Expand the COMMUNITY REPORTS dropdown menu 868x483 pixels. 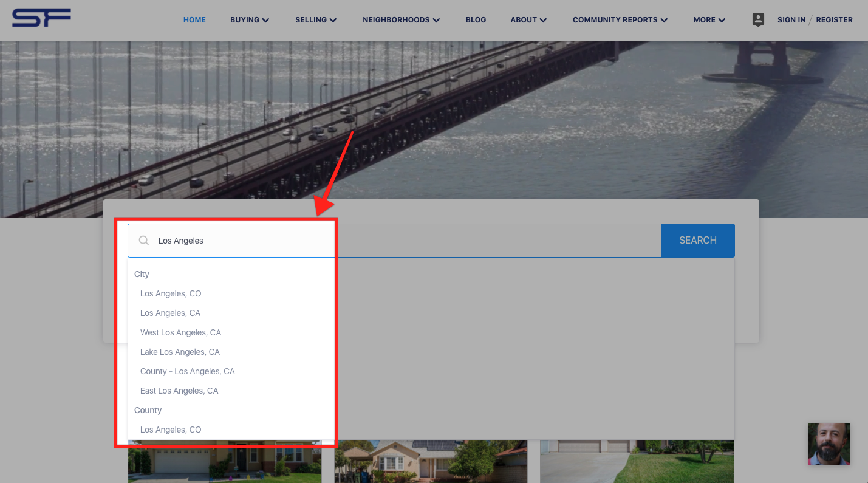point(620,20)
